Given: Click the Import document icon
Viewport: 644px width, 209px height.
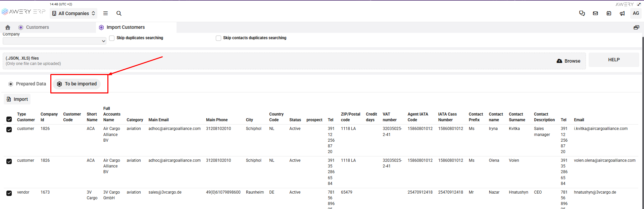Looking at the screenshot, I should click(9, 99).
